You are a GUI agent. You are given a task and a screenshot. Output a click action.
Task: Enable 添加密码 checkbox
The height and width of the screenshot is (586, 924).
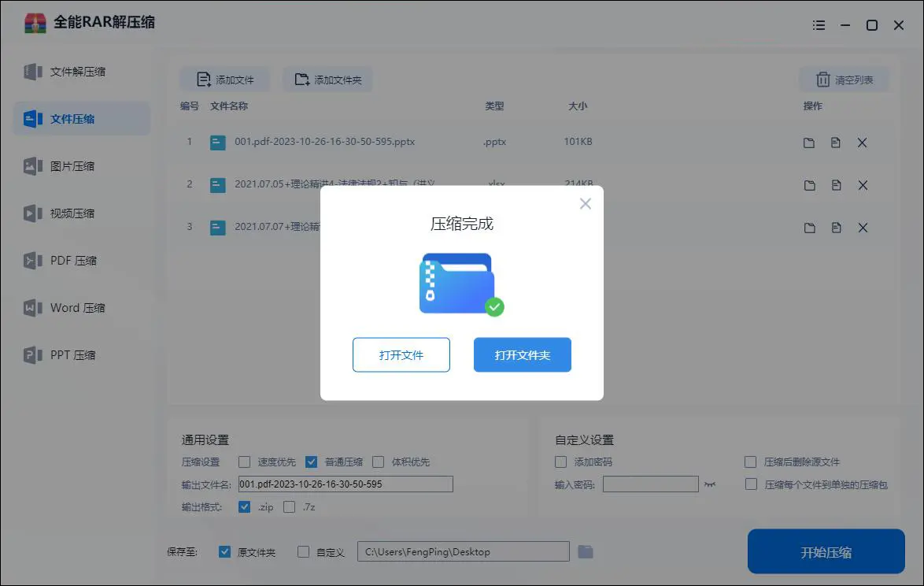point(560,462)
